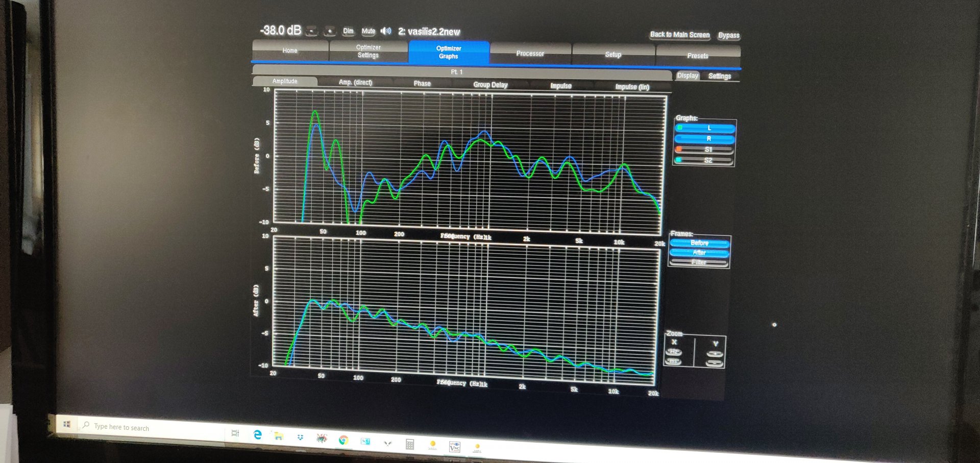This screenshot has height=463, width=980.
Task: Click the -38.0 dB volume readout
Action: tap(280, 31)
